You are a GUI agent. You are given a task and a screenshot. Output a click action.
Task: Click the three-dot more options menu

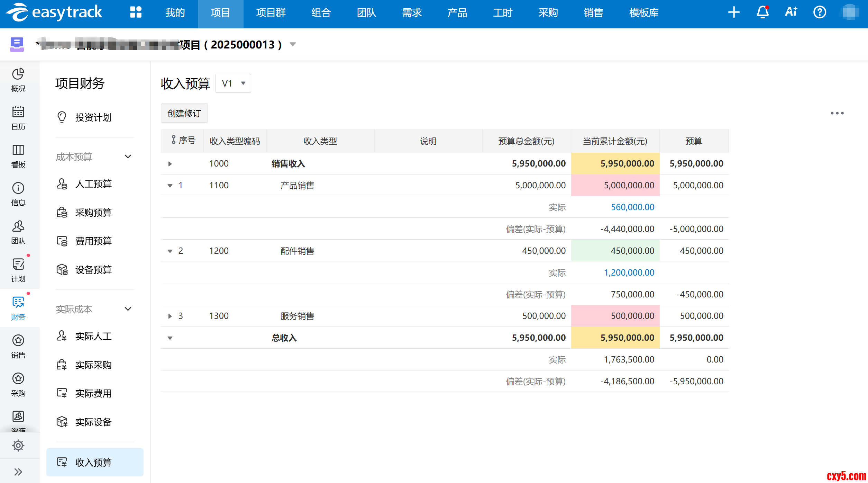(837, 113)
